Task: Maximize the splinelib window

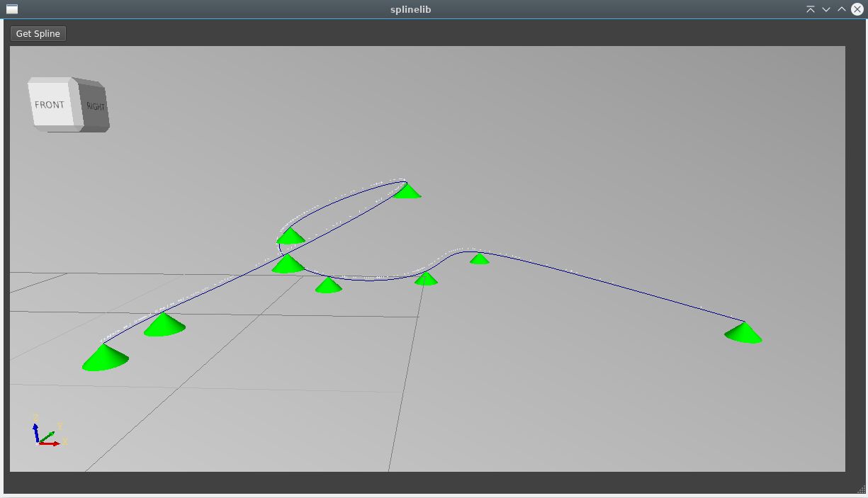Action: click(842, 9)
